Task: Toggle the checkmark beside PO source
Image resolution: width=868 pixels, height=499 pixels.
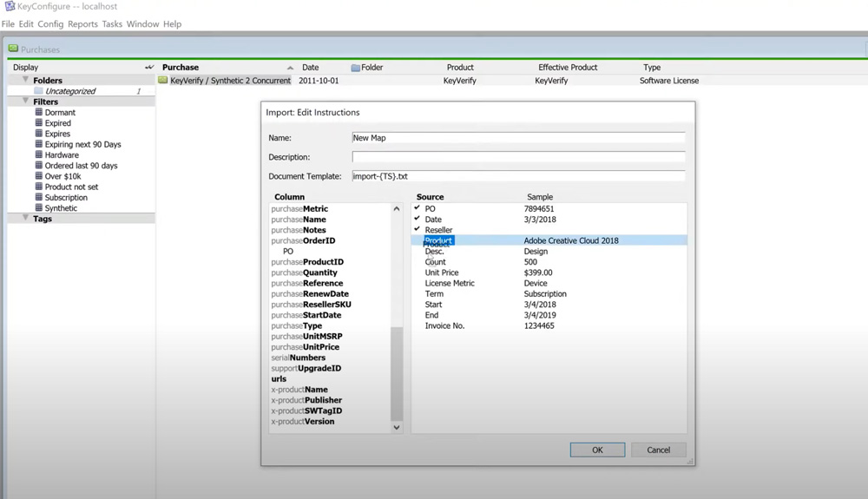Action: pyautogui.click(x=417, y=208)
